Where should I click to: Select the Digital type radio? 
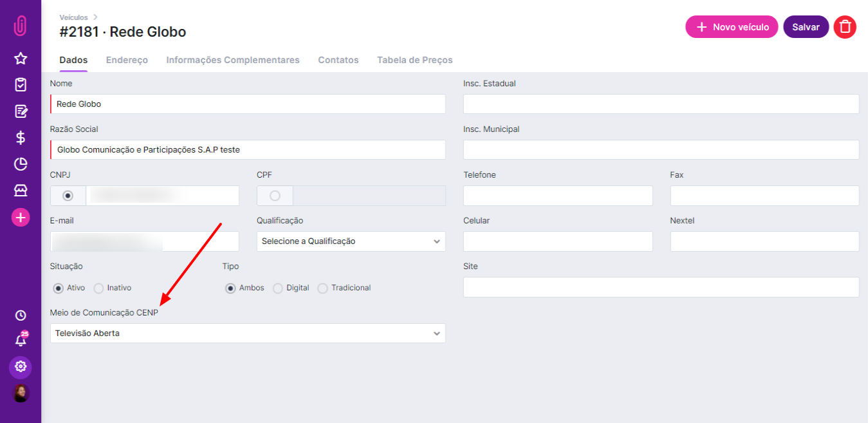(x=277, y=288)
